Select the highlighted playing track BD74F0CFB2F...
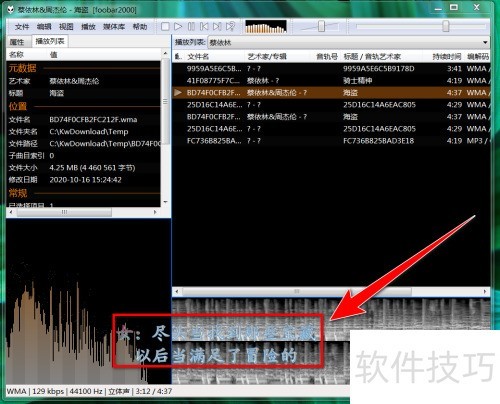500x404 pixels. click(331, 93)
